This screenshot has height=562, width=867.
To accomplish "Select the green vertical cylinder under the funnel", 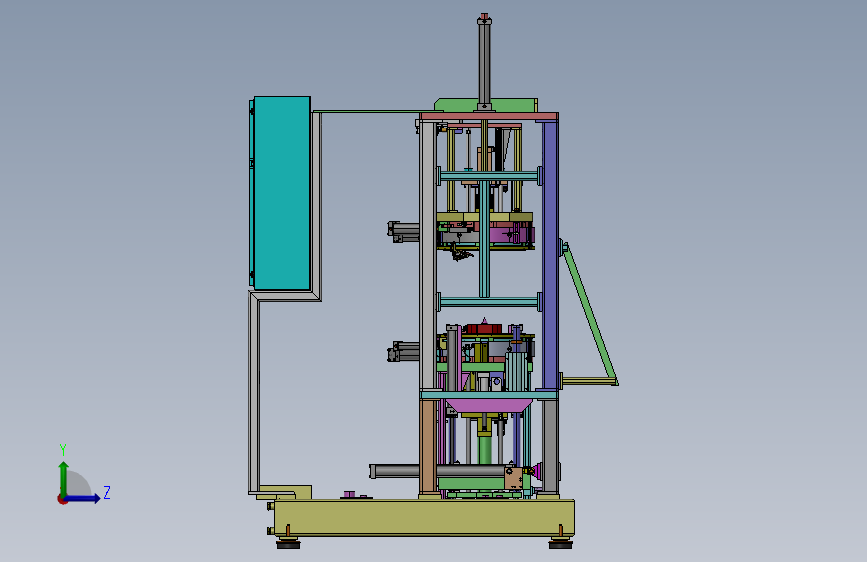I will click(485, 449).
